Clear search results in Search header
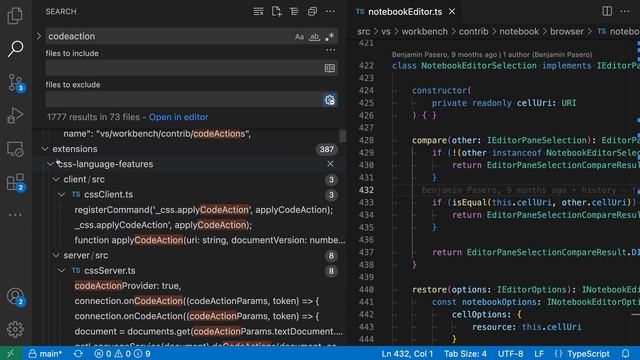This screenshot has height=360, width=640. point(258,11)
